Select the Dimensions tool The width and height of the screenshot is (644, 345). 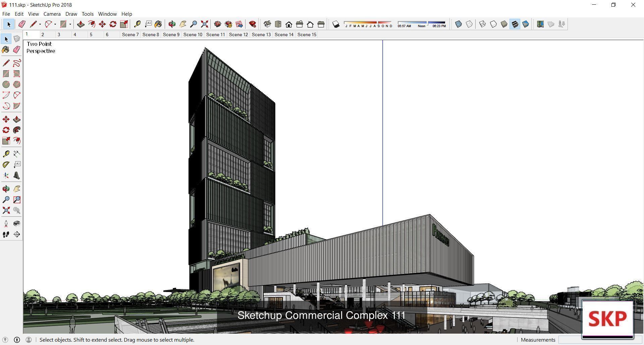pyautogui.click(x=17, y=154)
